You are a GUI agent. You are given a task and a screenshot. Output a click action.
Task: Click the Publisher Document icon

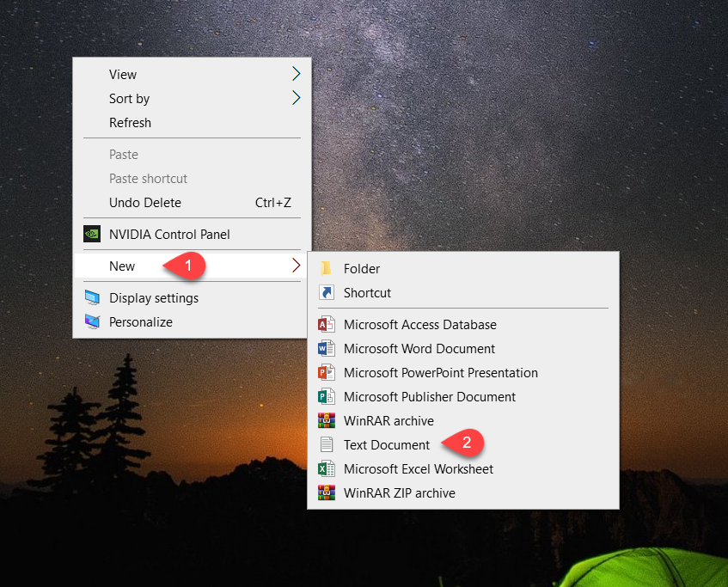327,396
